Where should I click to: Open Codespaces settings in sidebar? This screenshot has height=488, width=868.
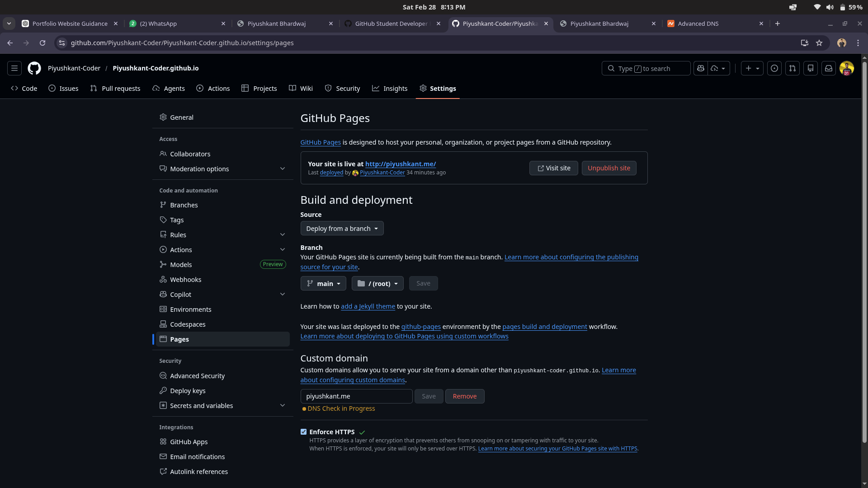(x=223, y=324)
